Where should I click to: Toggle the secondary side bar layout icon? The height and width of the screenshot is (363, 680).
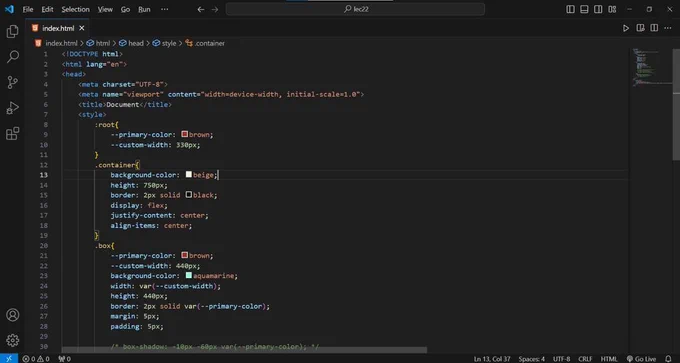click(598, 9)
